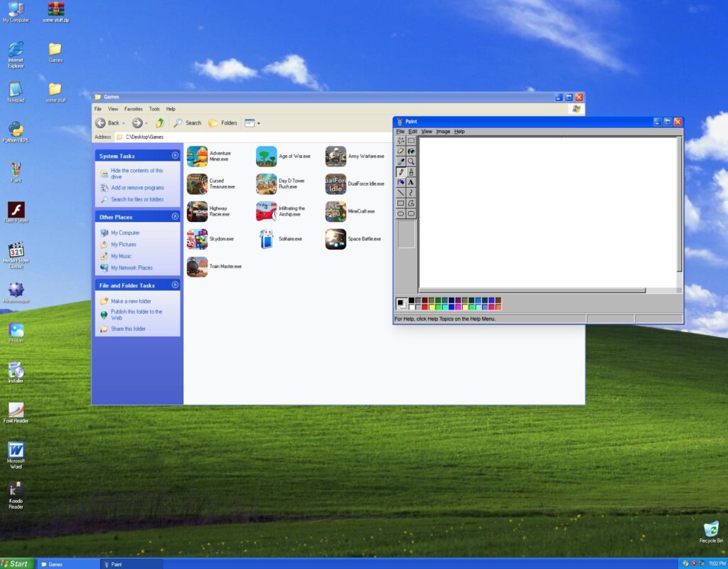This screenshot has width=728, height=569.
Task: Collapse the System Tasks panel
Action: (175, 156)
